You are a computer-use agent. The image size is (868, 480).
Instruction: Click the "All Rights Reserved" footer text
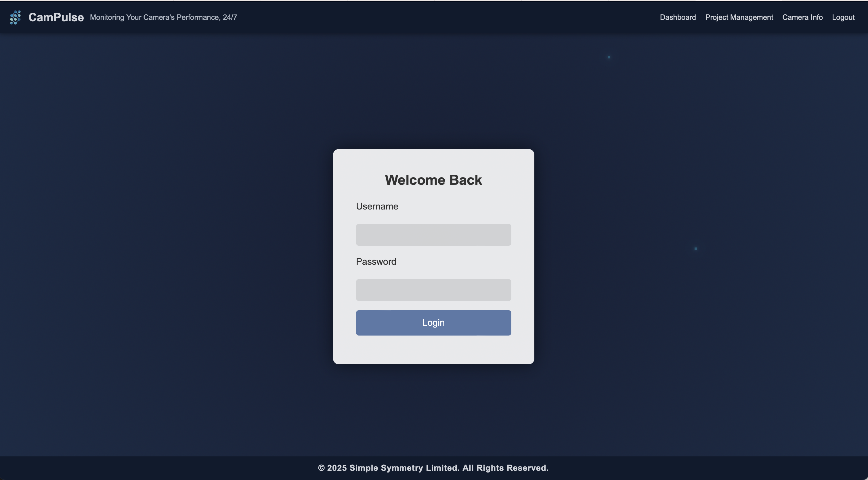pos(505,468)
